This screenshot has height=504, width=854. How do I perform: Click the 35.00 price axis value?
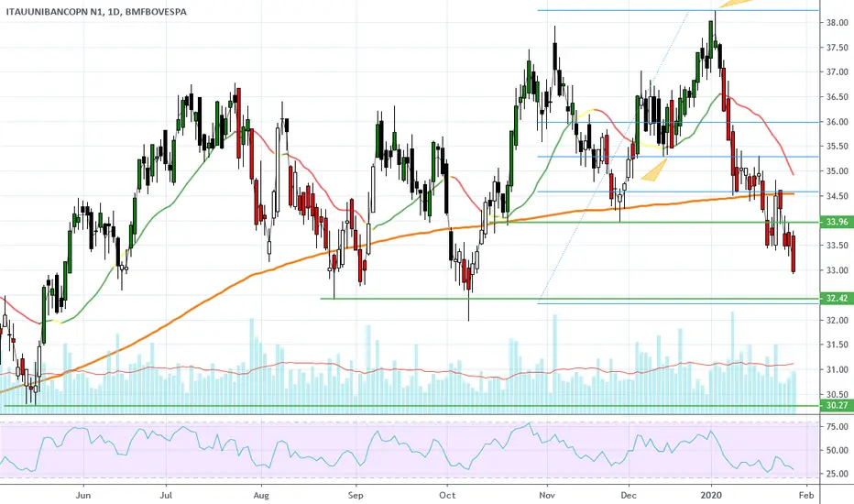pyautogui.click(x=837, y=171)
